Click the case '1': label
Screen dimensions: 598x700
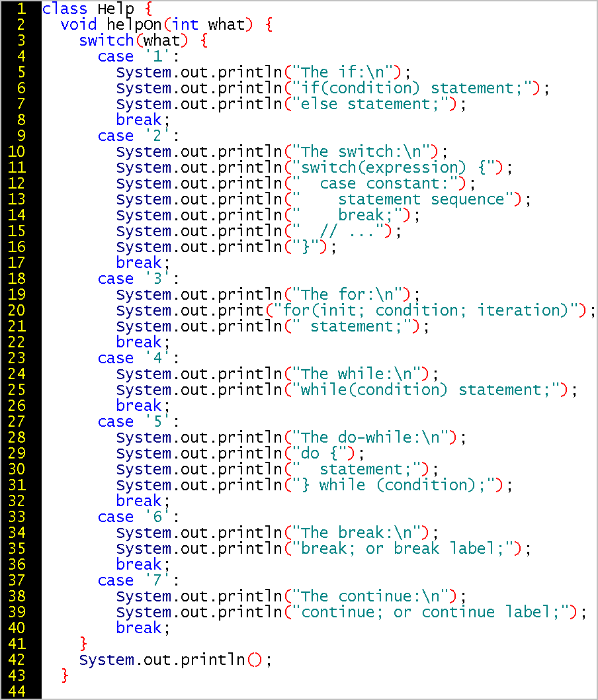(138, 56)
